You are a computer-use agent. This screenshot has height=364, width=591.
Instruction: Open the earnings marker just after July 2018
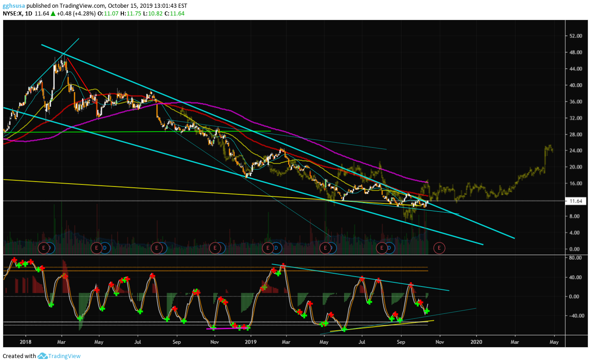point(157,248)
